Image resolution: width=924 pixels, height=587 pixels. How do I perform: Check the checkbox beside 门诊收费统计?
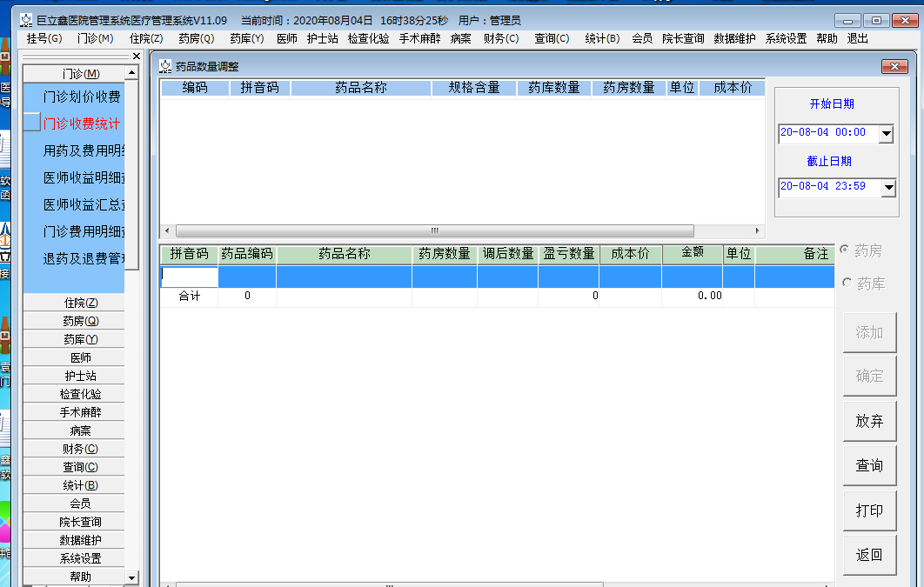[31, 122]
